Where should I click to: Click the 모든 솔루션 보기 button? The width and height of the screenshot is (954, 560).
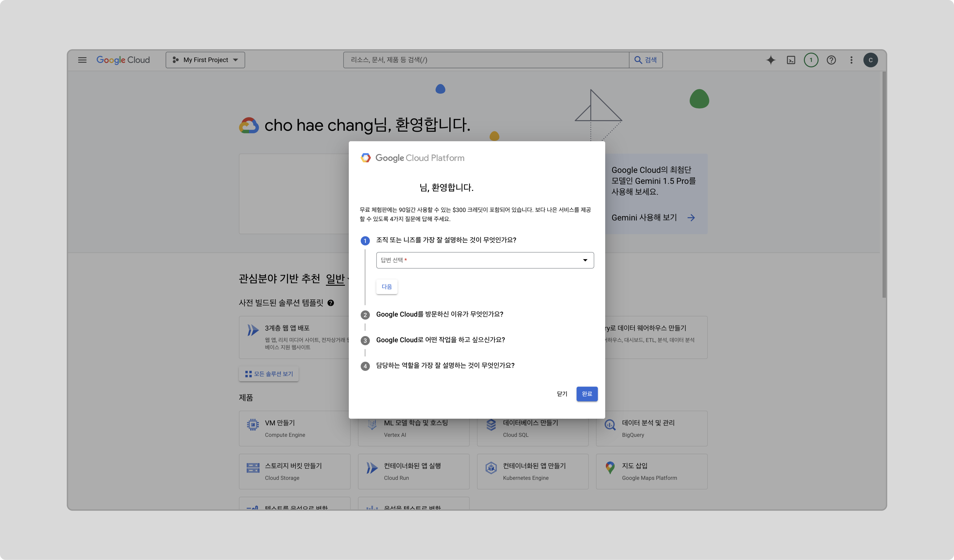point(269,374)
